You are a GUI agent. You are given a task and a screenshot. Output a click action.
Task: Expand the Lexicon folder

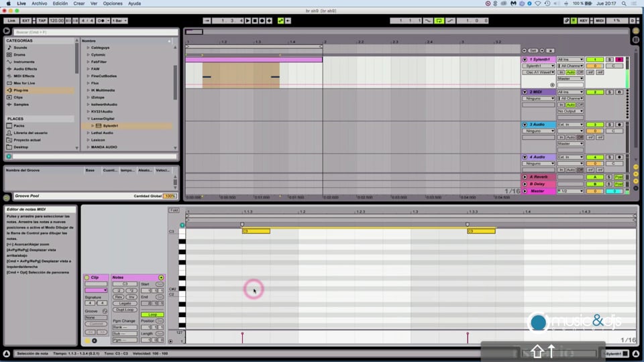coord(88,140)
